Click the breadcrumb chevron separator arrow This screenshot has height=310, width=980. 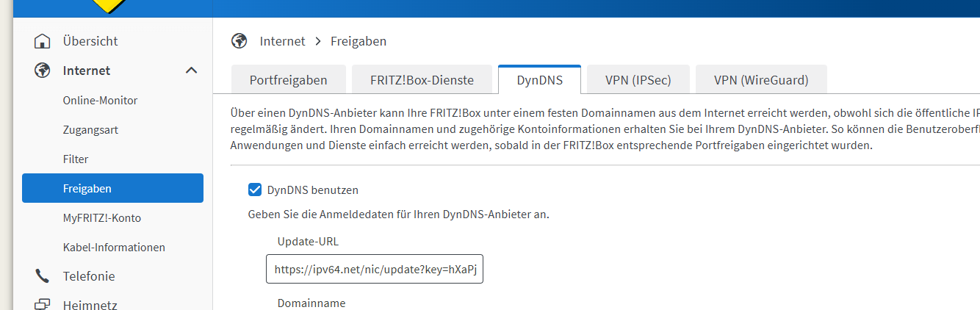point(318,41)
